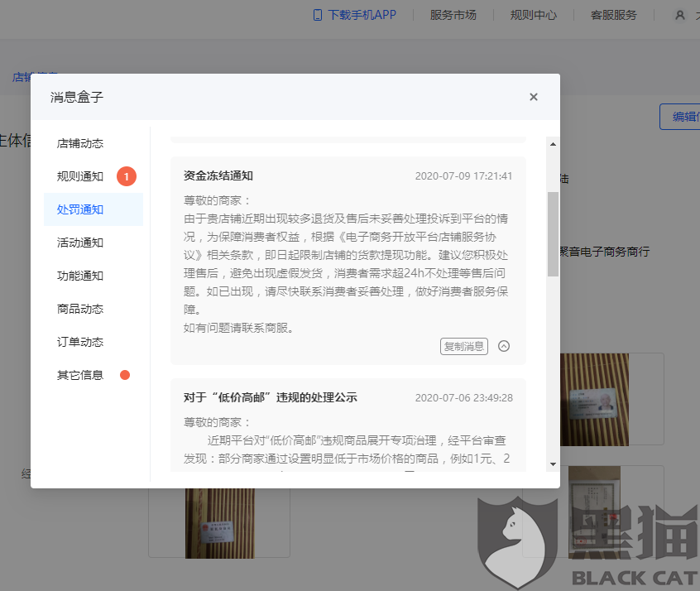
Task: Open 客服服务 in the top navigation
Action: (x=614, y=15)
